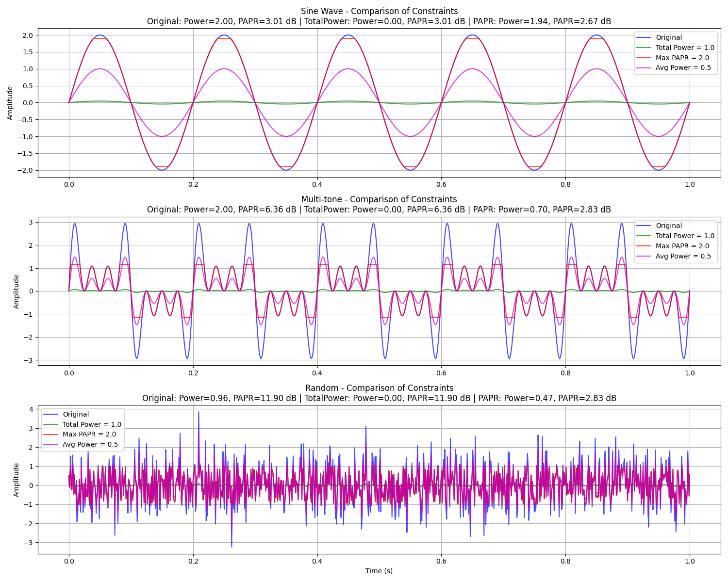
Task: Click the blue line sample in the Sine Wave legend
Action: coord(645,38)
